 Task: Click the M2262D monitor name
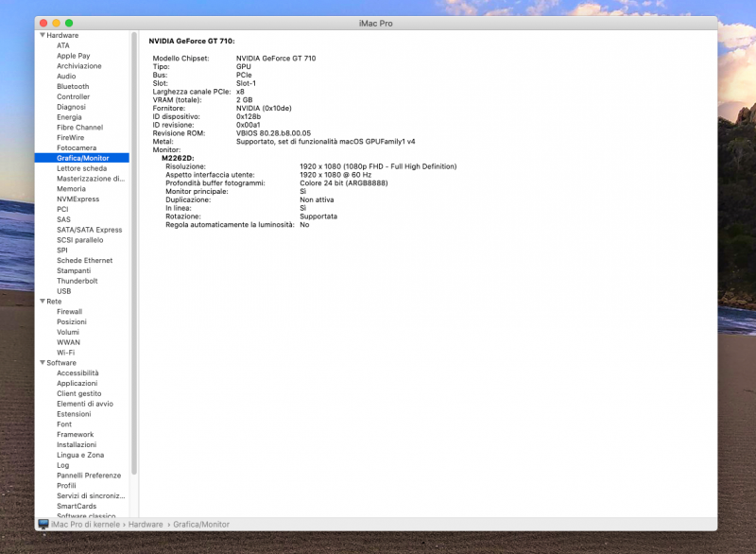[x=178, y=158]
